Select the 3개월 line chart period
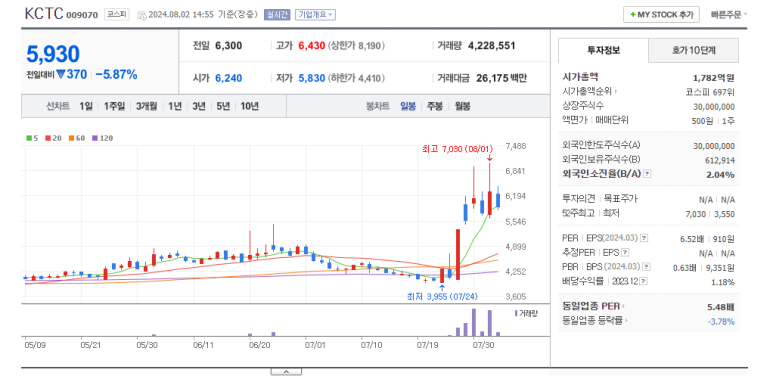773x376 pixels. [147, 106]
